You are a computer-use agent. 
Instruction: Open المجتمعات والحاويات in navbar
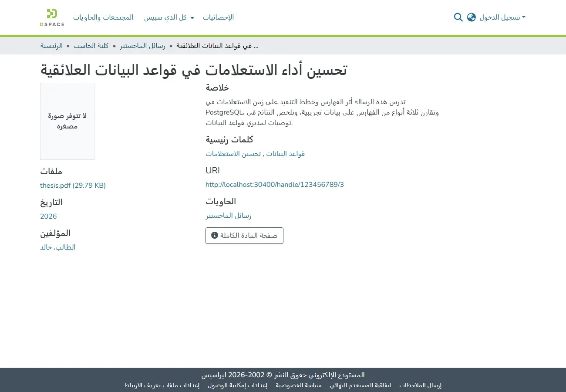point(103,17)
